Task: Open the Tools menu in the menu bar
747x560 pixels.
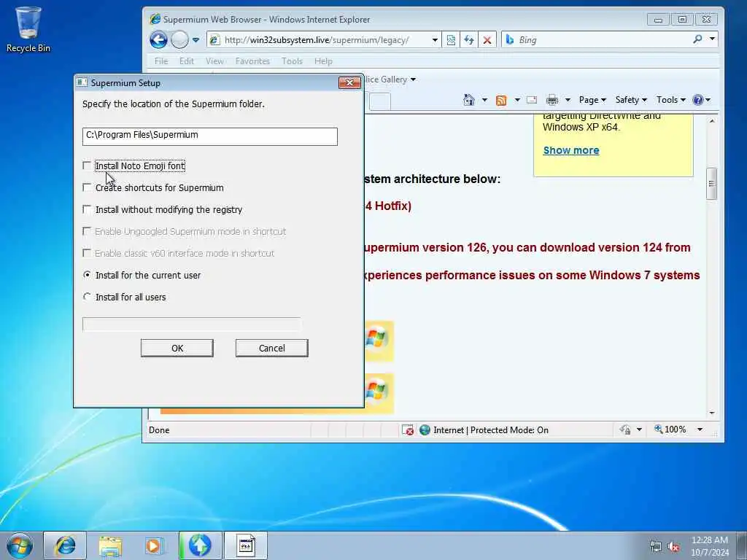Action: (292, 61)
